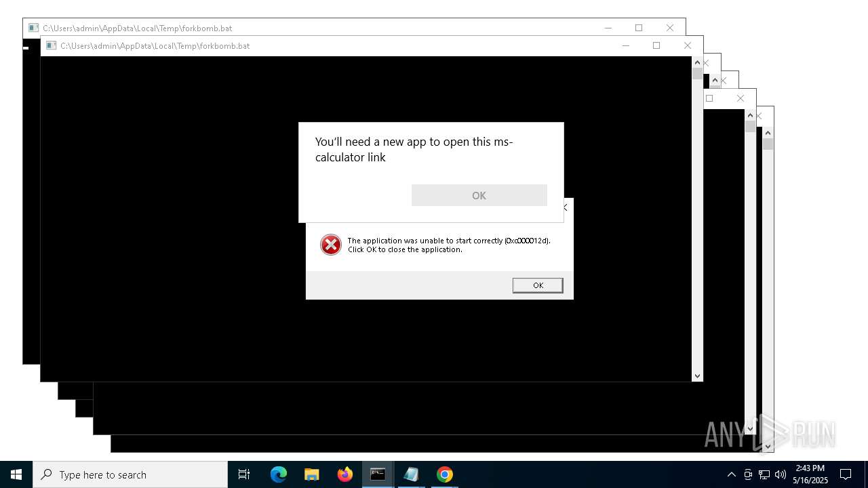Close the fifth stacked console window
The height and width of the screenshot is (488, 868).
point(740,98)
